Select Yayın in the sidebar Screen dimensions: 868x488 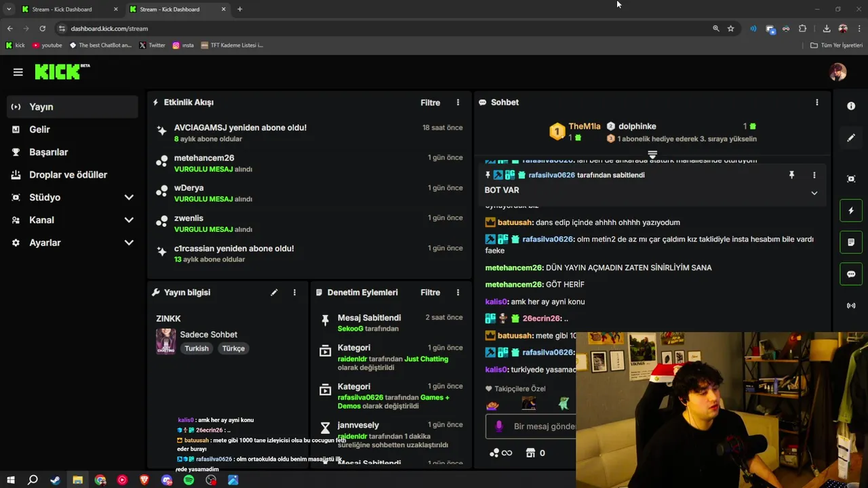point(73,107)
